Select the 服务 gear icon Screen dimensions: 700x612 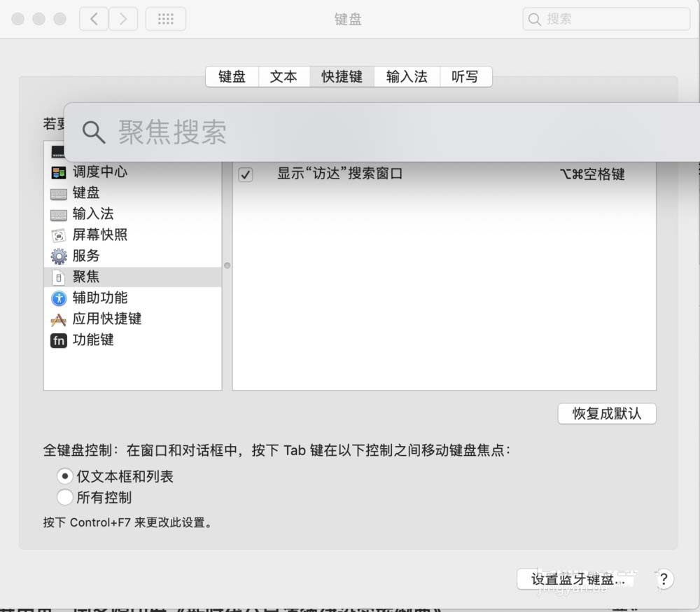coord(59,256)
